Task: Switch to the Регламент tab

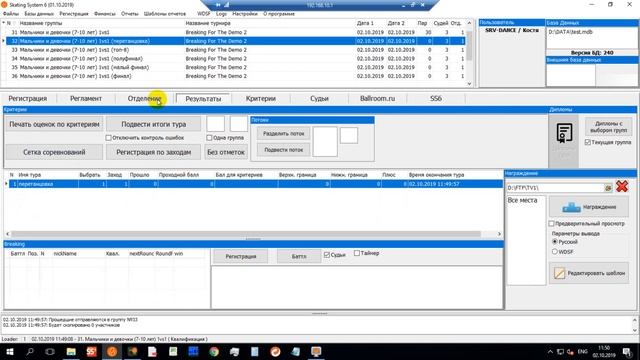Action: [86, 99]
